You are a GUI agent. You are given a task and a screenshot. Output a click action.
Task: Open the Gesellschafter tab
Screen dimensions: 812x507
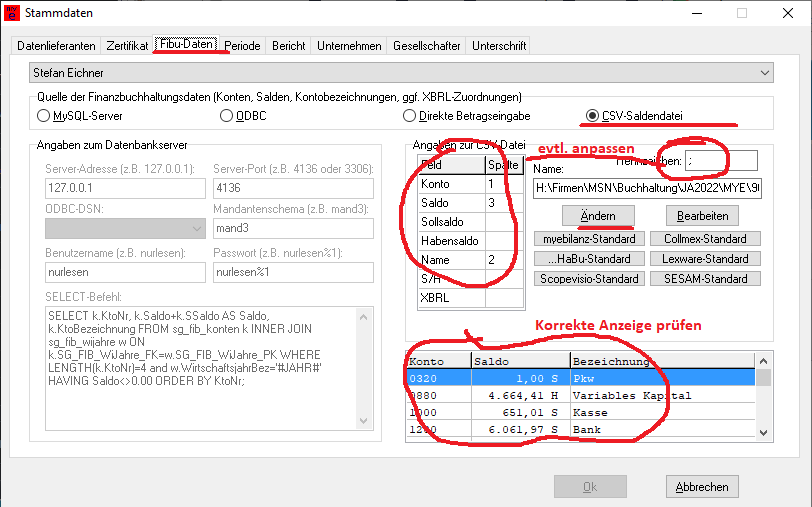click(427, 46)
